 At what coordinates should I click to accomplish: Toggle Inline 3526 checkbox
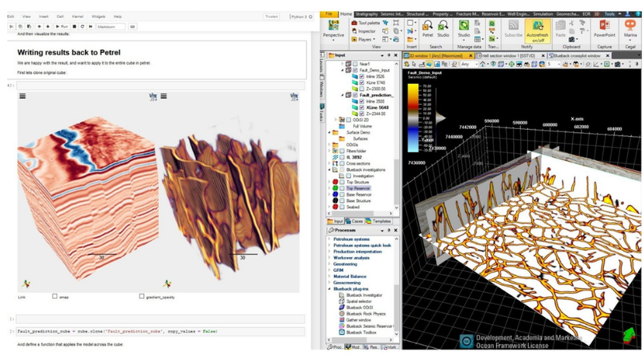click(362, 77)
